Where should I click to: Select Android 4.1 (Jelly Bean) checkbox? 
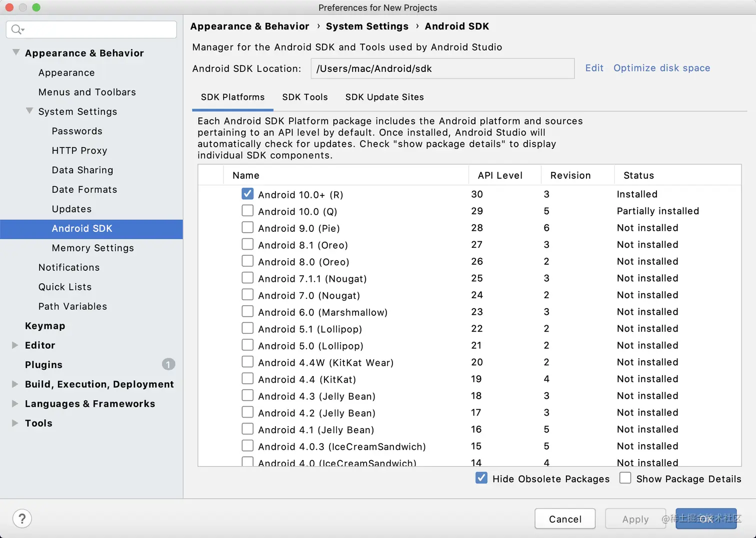pos(247,429)
